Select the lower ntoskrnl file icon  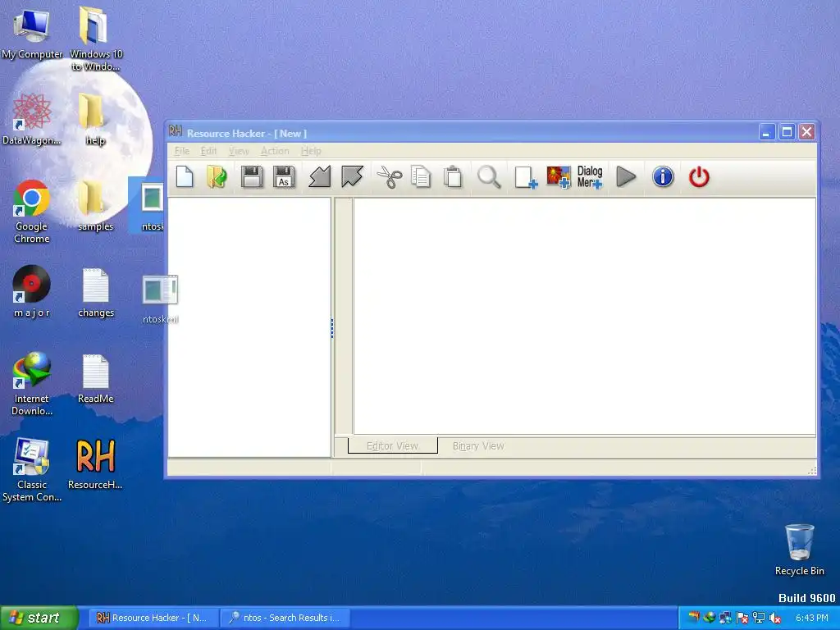tap(160, 299)
